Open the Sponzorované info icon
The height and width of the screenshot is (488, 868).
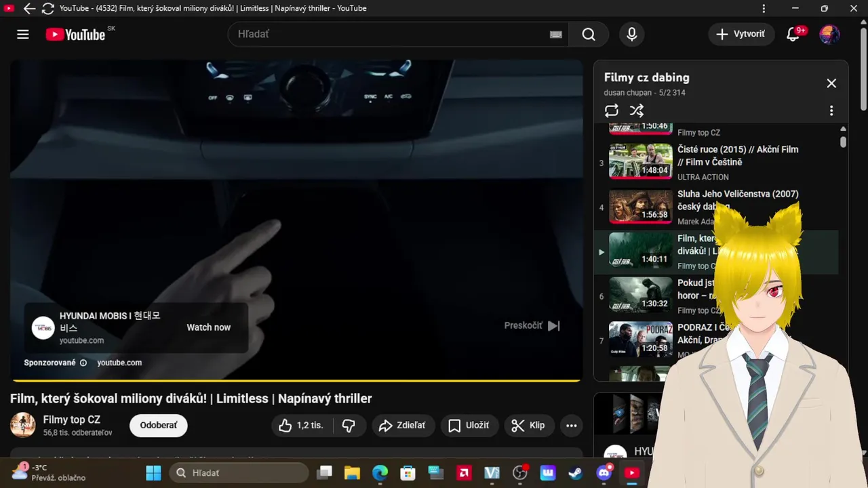[83, 363]
